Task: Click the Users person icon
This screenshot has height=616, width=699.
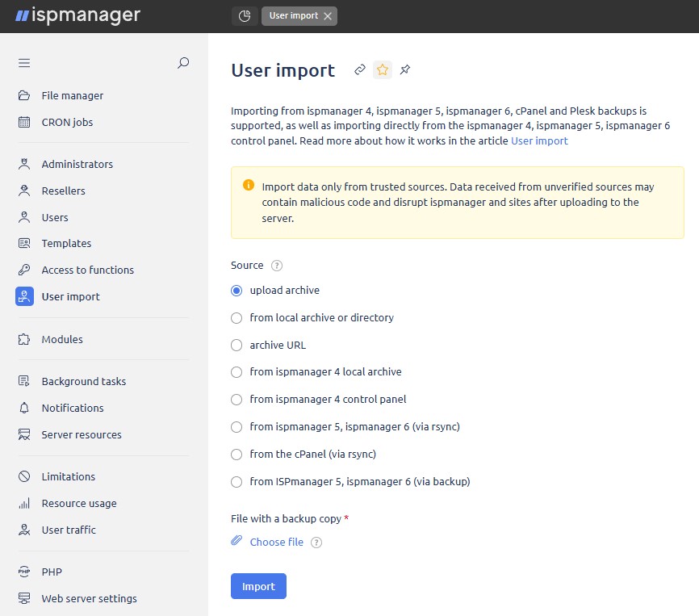Action: point(24,217)
